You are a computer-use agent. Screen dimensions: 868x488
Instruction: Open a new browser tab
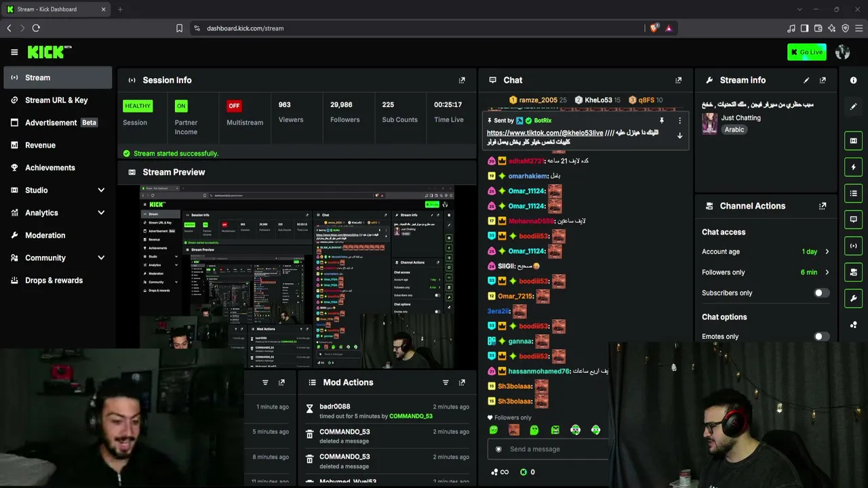120,9
